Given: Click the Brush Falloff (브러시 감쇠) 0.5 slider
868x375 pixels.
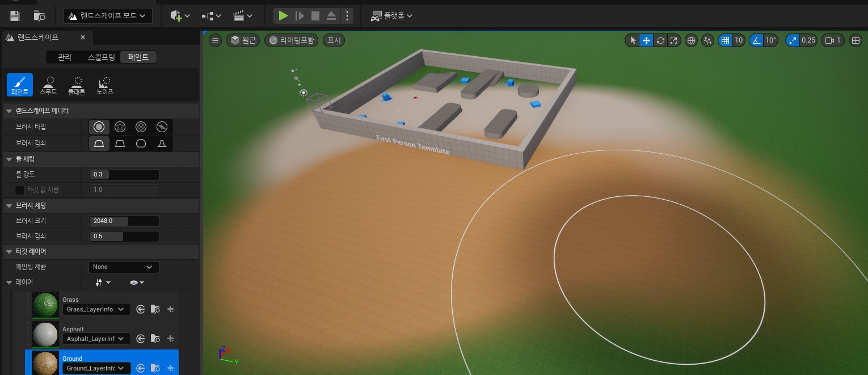Looking at the screenshot, I should point(124,236).
